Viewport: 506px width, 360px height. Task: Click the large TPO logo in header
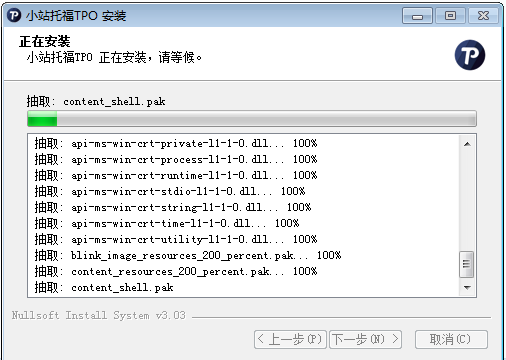pos(470,55)
